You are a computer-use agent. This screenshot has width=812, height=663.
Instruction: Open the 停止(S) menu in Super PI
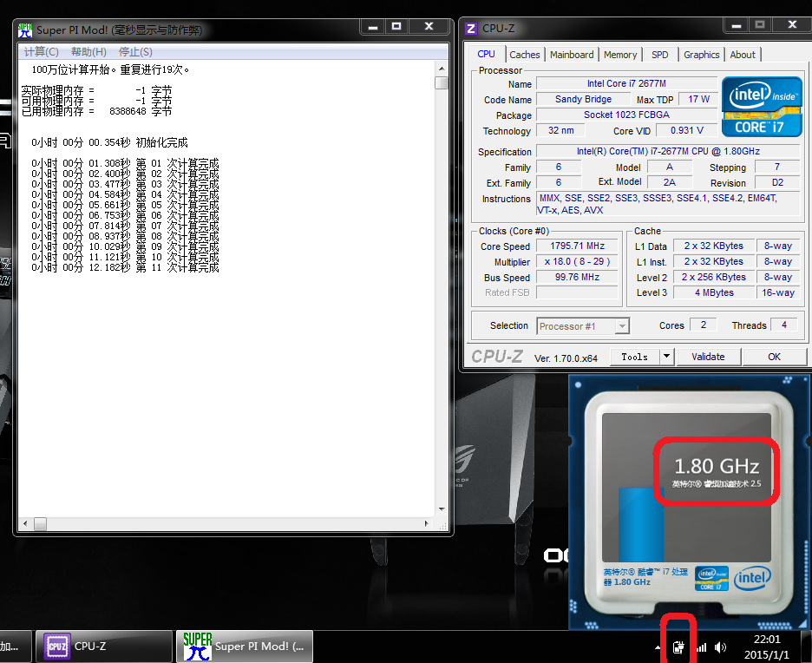click(x=135, y=52)
